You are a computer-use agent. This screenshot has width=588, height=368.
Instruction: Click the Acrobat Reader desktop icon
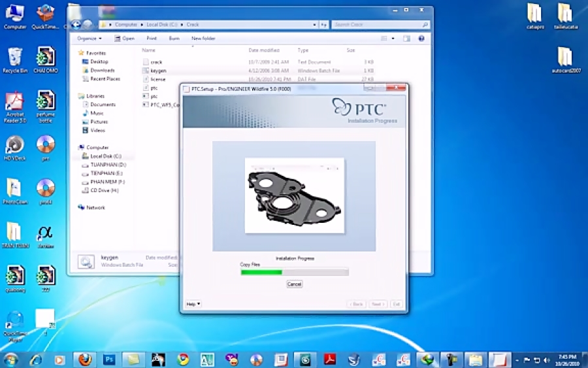click(x=15, y=107)
